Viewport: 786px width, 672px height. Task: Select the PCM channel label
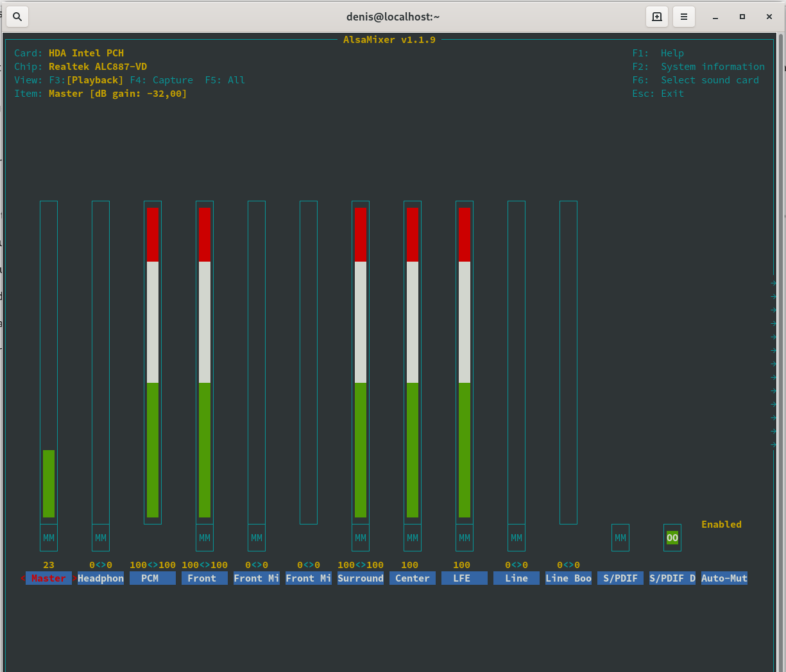(153, 578)
